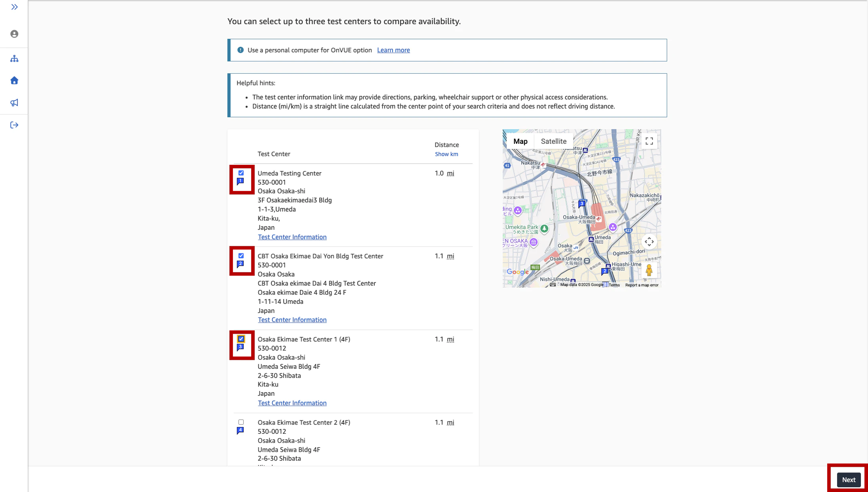Uncheck CBT Osaka Ekimae Dai Yon checkbox
868x492 pixels.
point(241,256)
